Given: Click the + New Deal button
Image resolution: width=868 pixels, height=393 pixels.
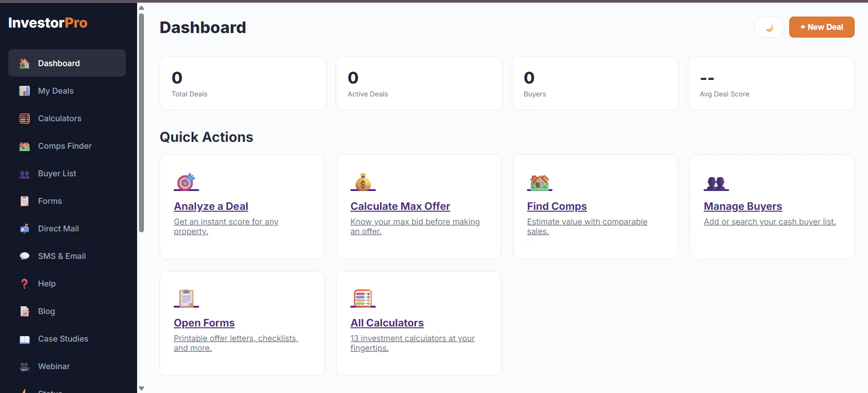Looking at the screenshot, I should pyautogui.click(x=822, y=27).
